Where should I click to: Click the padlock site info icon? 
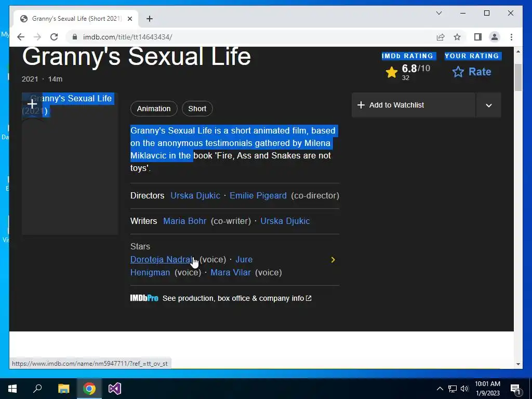point(75,37)
